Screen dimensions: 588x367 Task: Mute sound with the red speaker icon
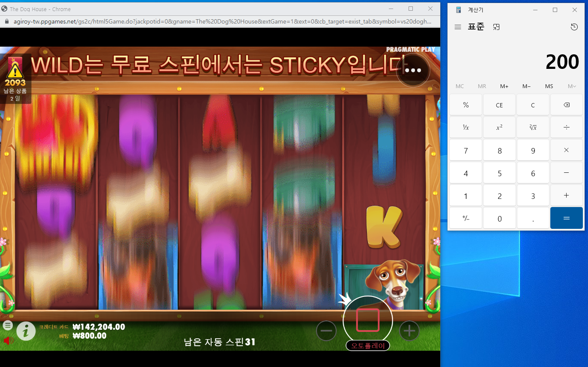pos(9,340)
